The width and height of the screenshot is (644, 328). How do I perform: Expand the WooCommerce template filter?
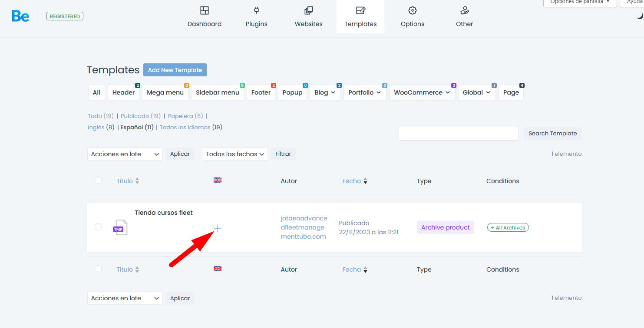[422, 92]
